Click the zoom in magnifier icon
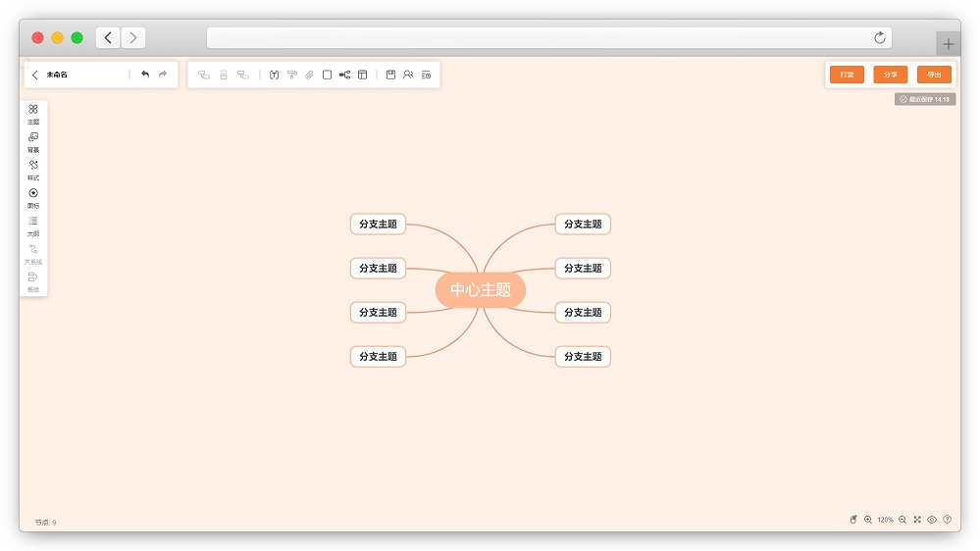The height and width of the screenshot is (551, 980). (x=868, y=520)
